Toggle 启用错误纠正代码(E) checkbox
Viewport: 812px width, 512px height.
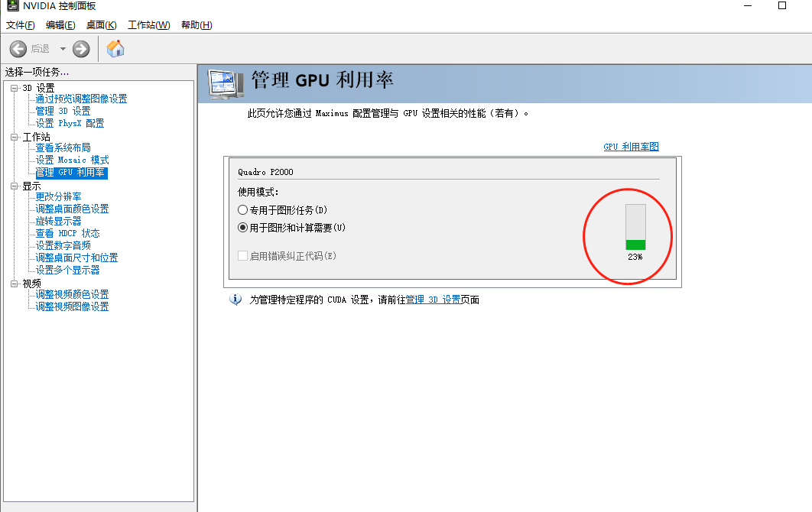[242, 256]
